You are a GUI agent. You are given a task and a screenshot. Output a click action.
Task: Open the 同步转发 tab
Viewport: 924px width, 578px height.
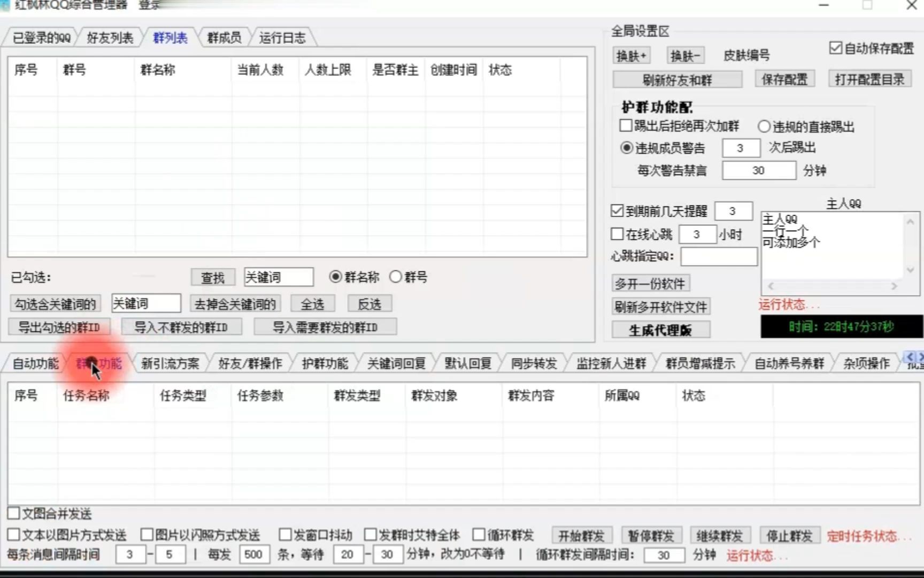(x=534, y=364)
